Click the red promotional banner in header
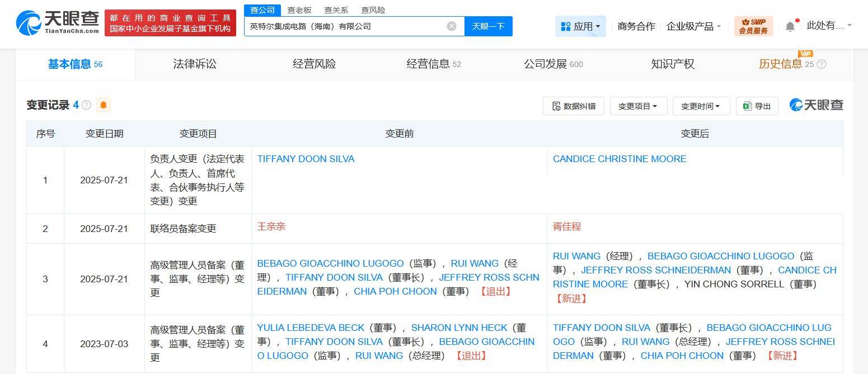Screen dimensions: 868x374 click(170, 23)
